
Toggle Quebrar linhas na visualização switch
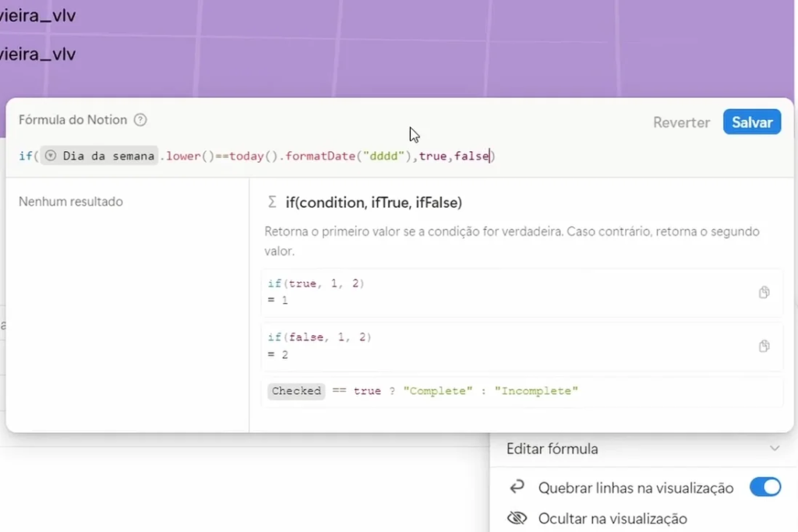pos(765,488)
